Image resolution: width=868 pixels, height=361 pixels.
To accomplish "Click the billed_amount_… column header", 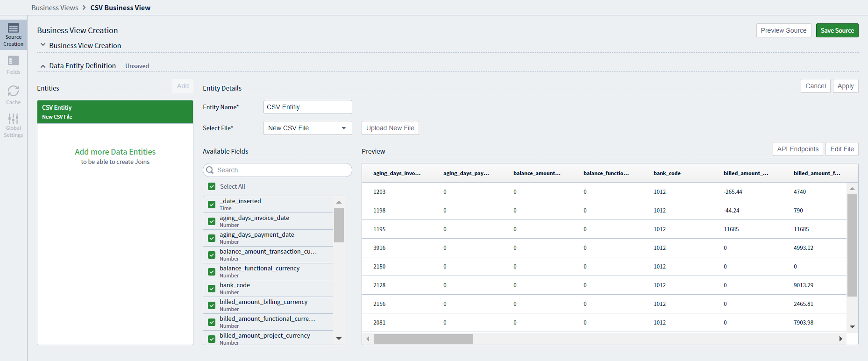I will click(746, 173).
